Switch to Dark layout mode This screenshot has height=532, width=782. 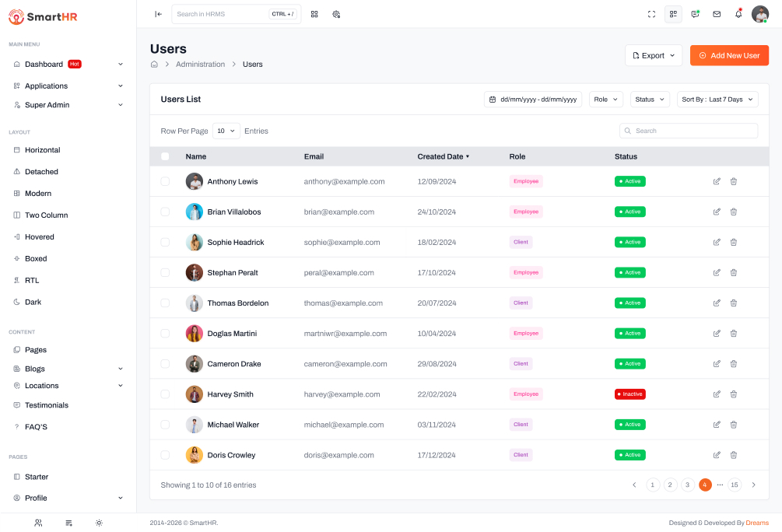click(x=33, y=302)
